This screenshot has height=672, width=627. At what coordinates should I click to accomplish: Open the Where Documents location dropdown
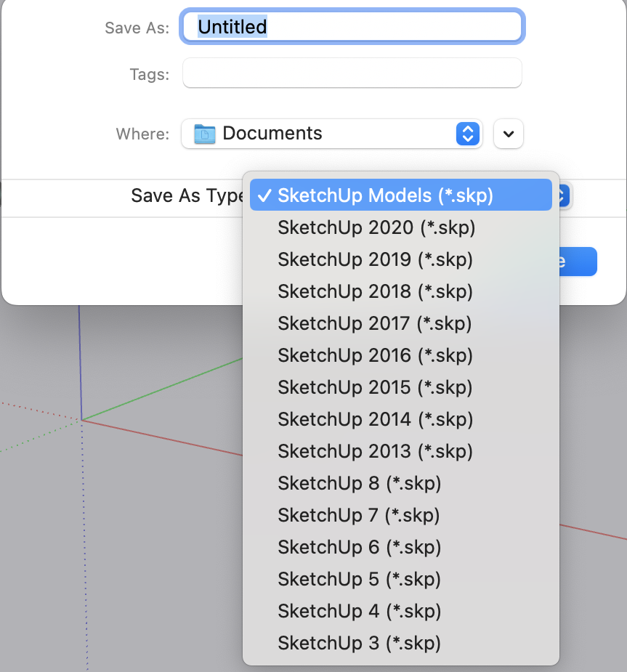click(332, 134)
